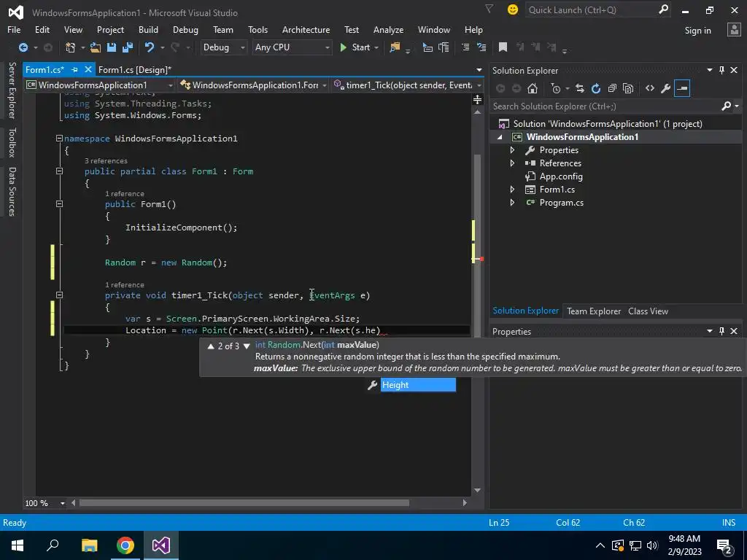Open the Any CPU platform dropdown

coord(327,47)
